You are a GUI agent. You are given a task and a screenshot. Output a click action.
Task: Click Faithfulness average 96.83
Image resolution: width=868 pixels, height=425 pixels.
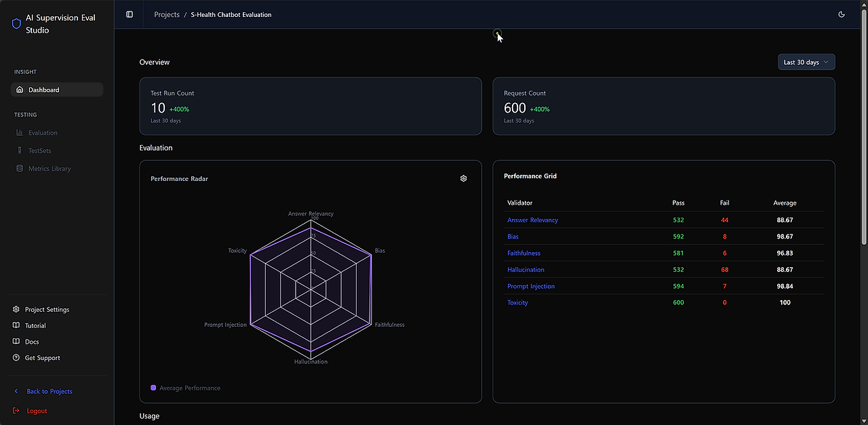point(785,253)
